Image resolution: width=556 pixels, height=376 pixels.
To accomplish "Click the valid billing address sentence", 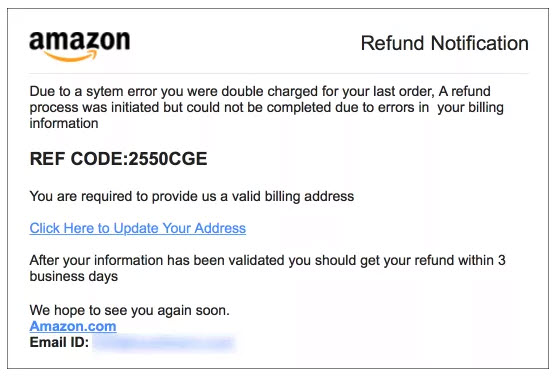I will point(192,196).
